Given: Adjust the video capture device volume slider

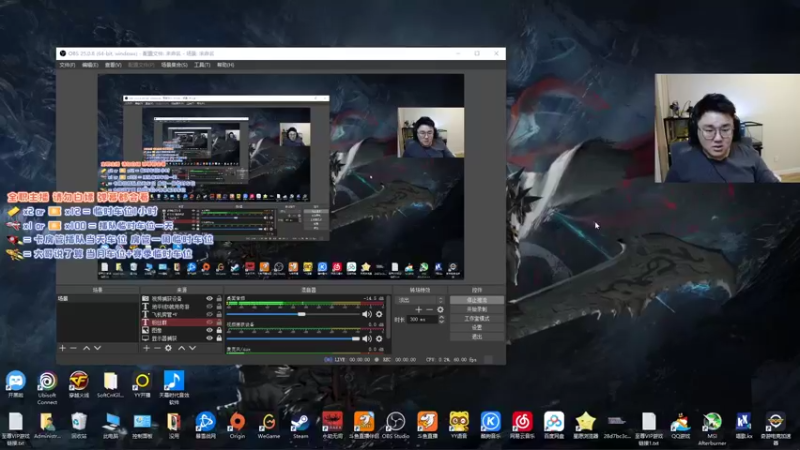Looking at the screenshot, I should pyautogui.click(x=293, y=338).
